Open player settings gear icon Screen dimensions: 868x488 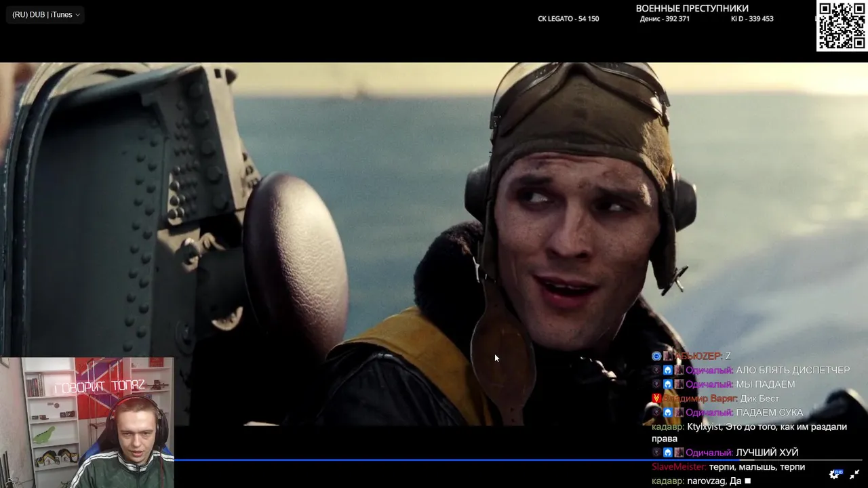pos(834,474)
